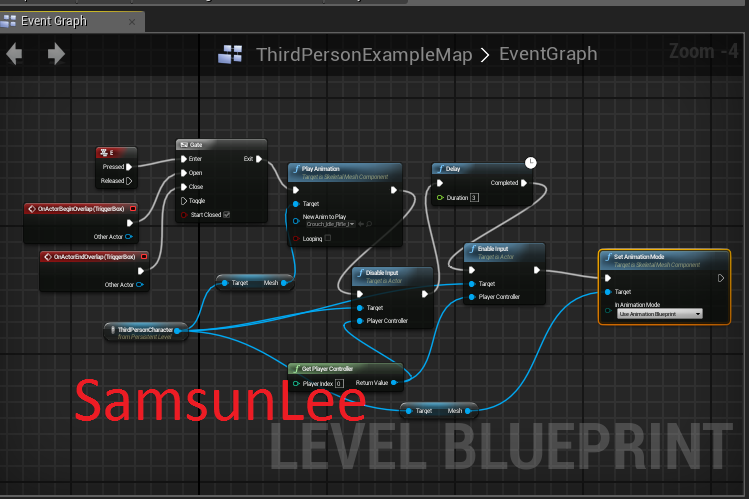The width and height of the screenshot is (749, 499).
Task: Click the Released execution pin on the E node
Action: (129, 180)
